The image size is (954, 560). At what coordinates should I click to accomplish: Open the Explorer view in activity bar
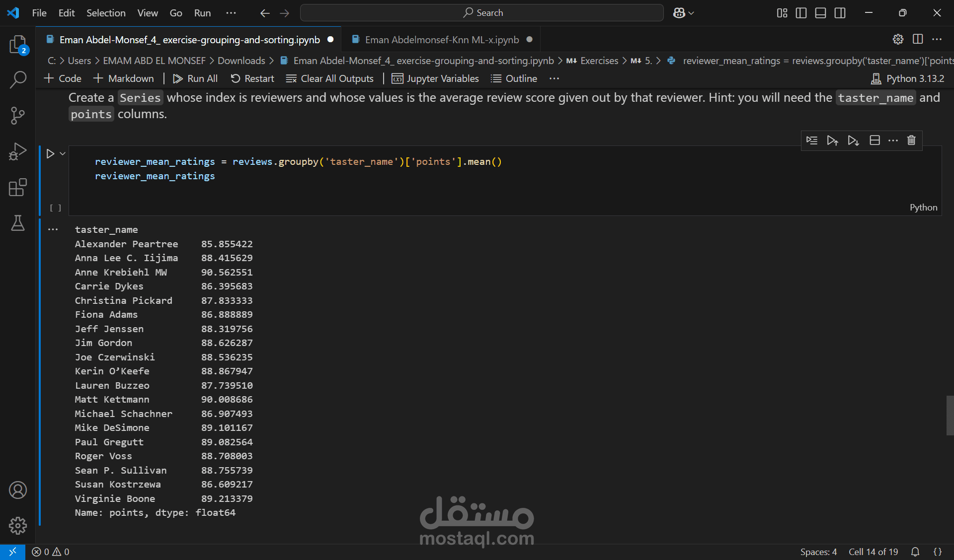[x=18, y=44]
